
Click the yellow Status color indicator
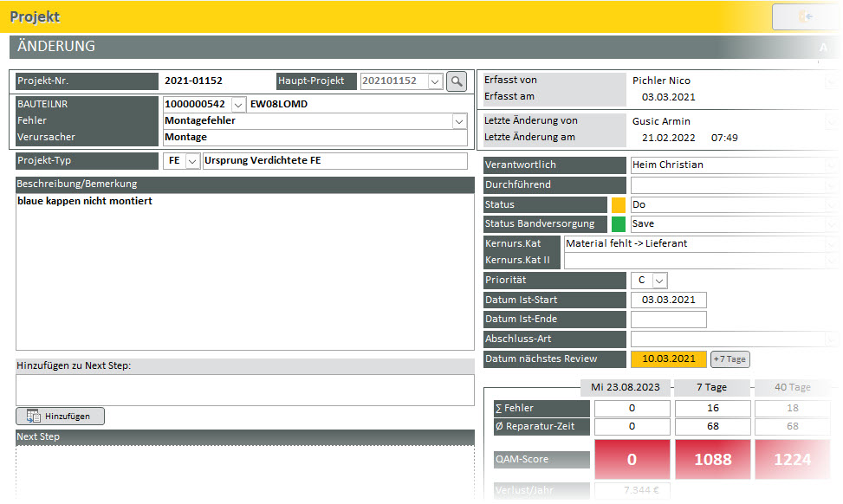pyautogui.click(x=619, y=205)
